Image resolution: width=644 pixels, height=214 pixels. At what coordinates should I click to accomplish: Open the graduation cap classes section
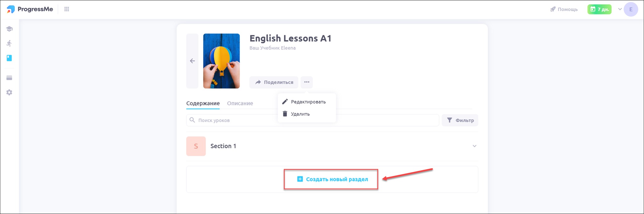pos(9,29)
